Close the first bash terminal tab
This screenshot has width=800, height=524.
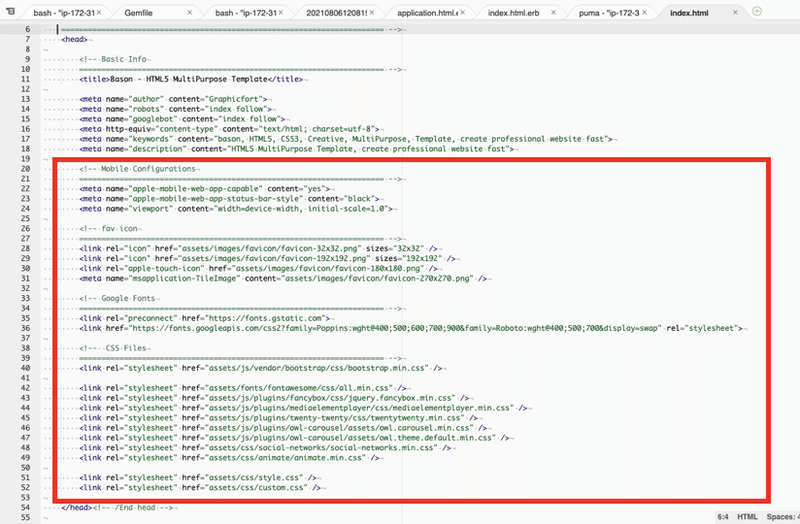pyautogui.click(x=99, y=12)
